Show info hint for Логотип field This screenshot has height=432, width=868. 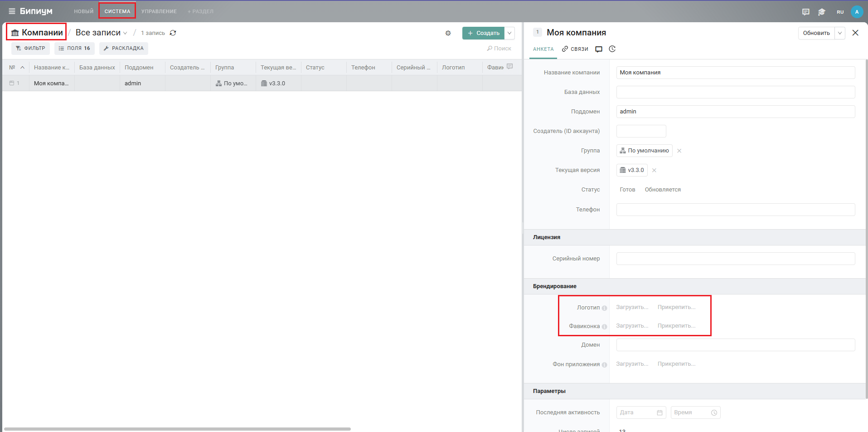604,308
